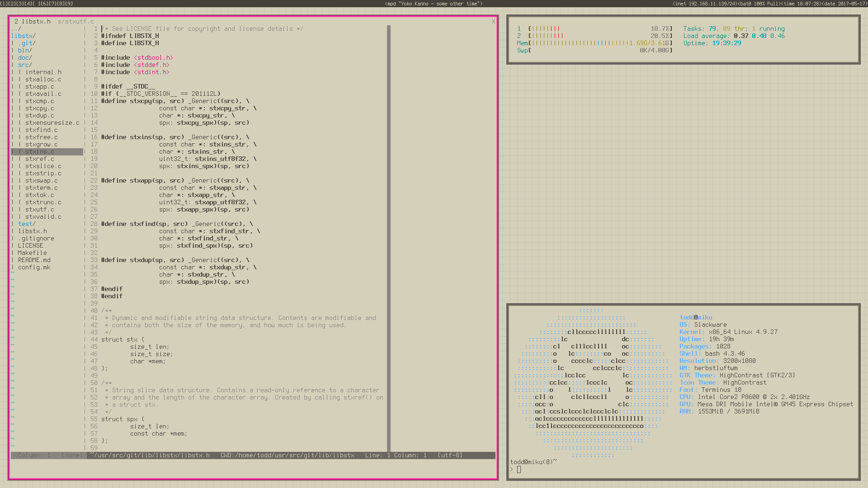Close the editor tab with X

tap(493, 21)
